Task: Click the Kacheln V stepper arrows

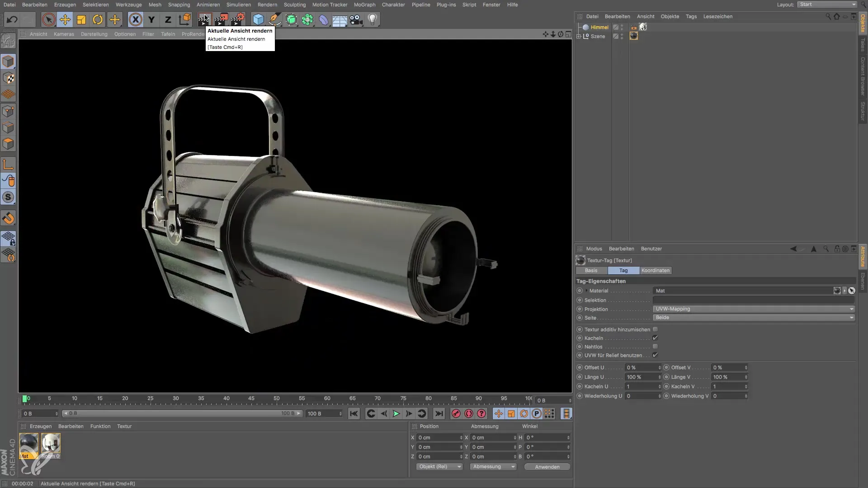Action: (746, 387)
